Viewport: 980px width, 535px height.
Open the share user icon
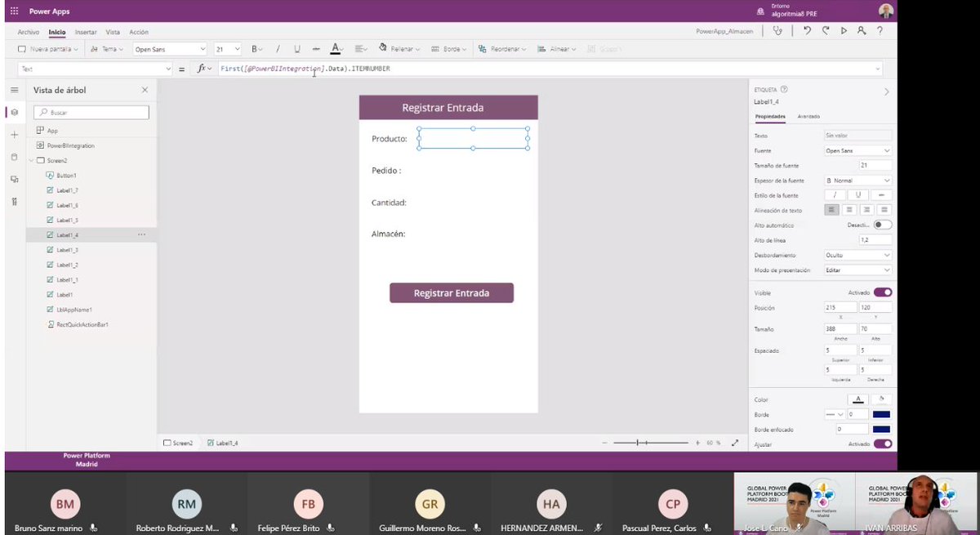point(862,31)
